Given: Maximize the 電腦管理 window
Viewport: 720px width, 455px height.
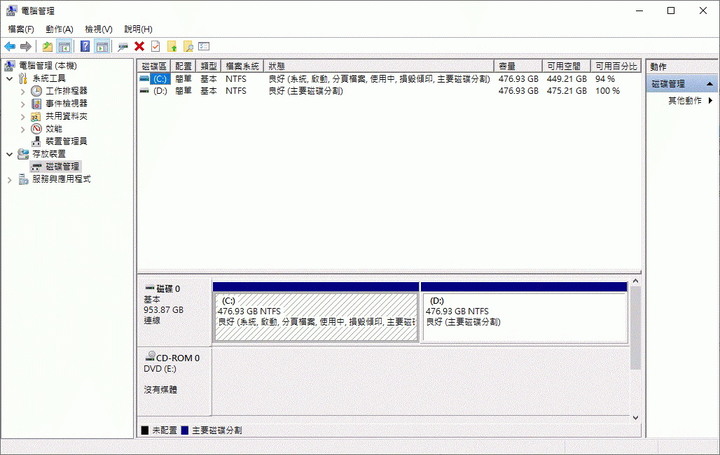Looking at the screenshot, I should click(x=671, y=11).
